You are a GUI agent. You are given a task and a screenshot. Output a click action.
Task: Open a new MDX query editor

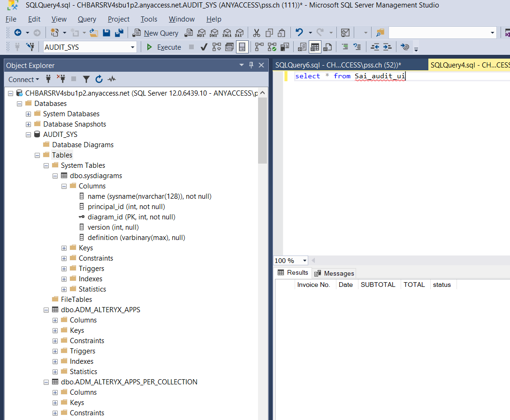(x=202, y=33)
